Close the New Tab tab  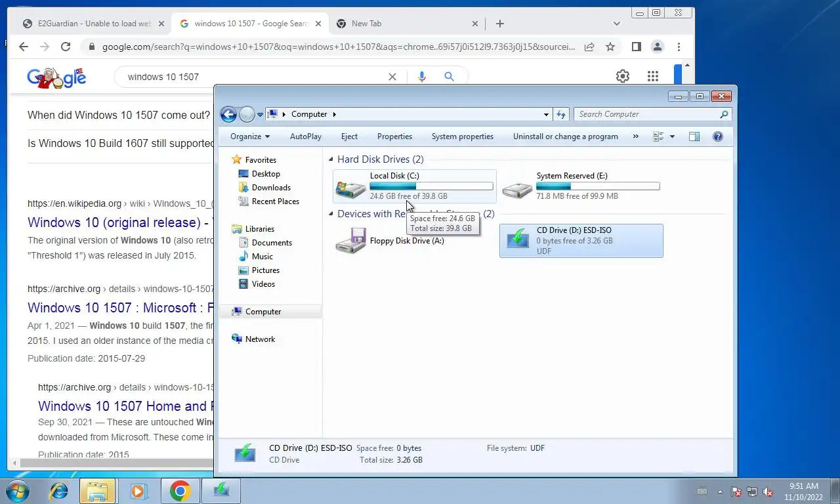click(475, 24)
